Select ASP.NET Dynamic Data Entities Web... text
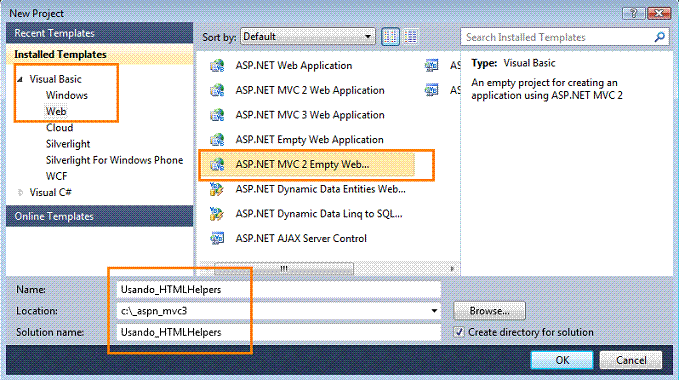The width and height of the screenshot is (679, 380). pyautogui.click(x=320, y=189)
